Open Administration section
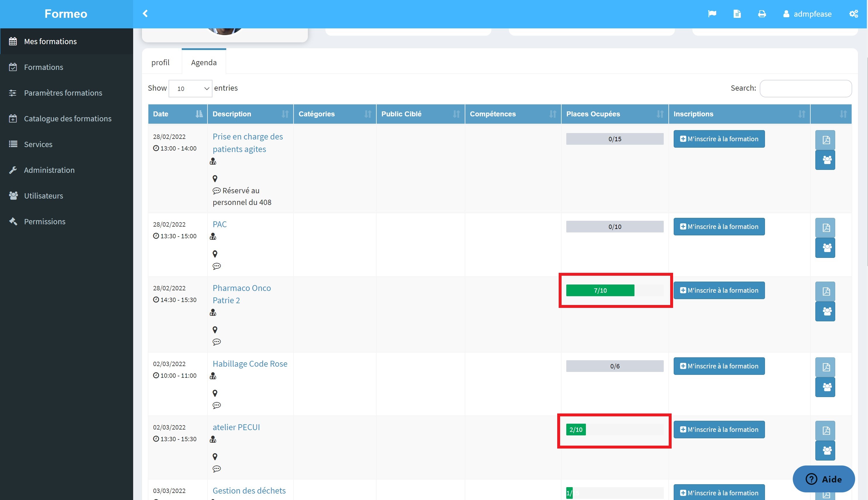868x500 pixels. 66,170
